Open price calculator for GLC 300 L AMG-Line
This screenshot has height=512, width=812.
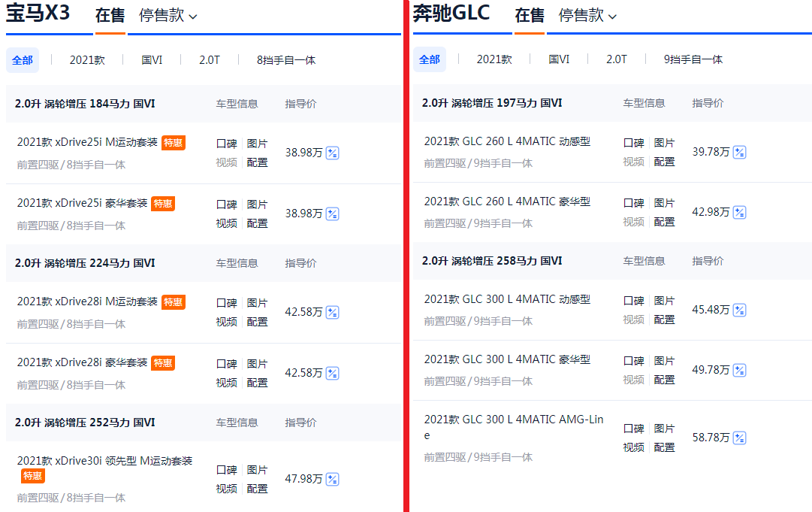pyautogui.click(x=739, y=438)
